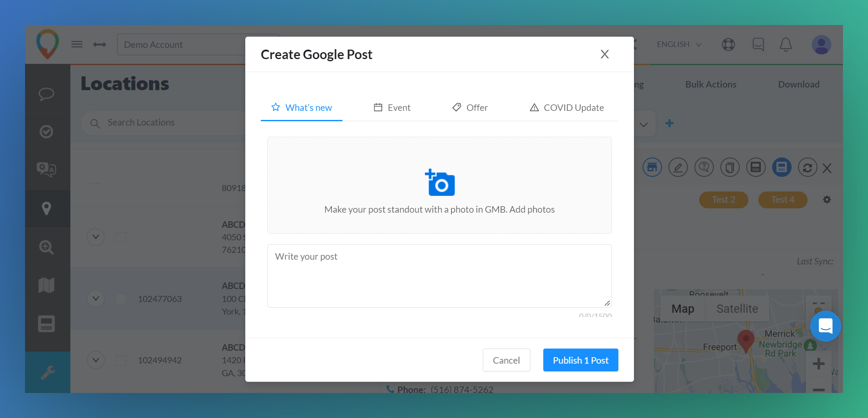Image resolution: width=868 pixels, height=418 pixels.
Task: Click the highlighted blue post icon
Action: pyautogui.click(x=782, y=167)
